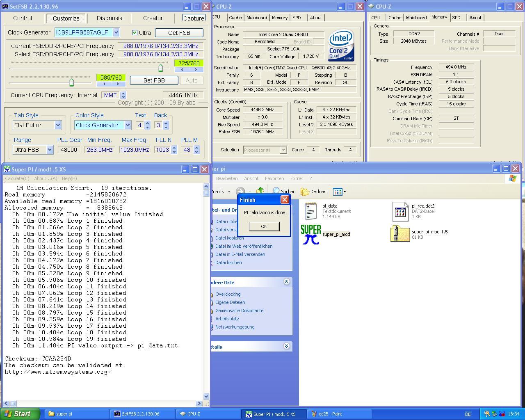Click the Intel Core 2 Quad logo
The height and width of the screenshot is (420, 525).
pos(341,45)
